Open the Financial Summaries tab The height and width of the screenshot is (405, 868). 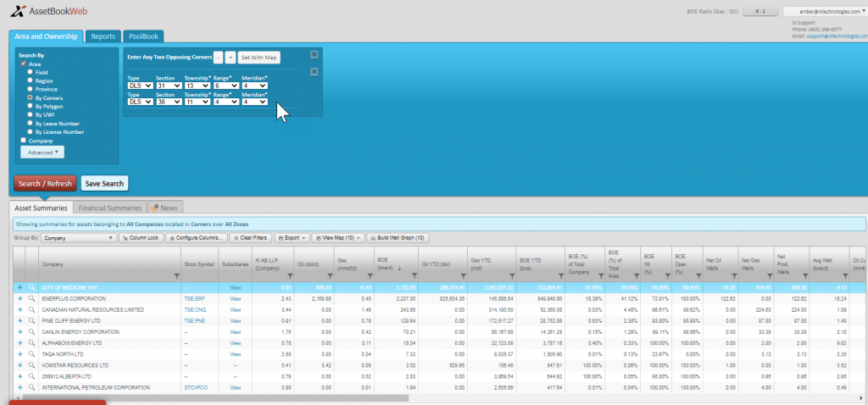tap(110, 208)
